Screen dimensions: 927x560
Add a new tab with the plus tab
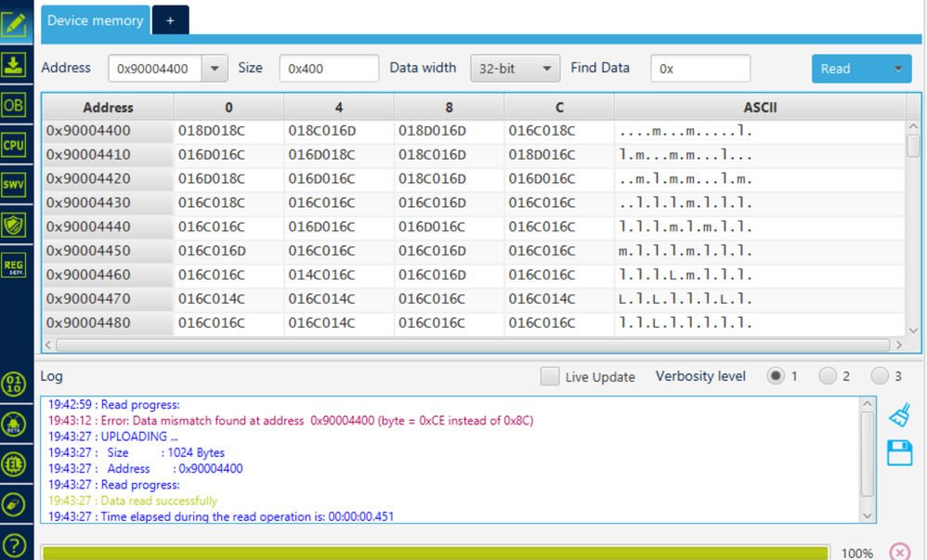170,20
